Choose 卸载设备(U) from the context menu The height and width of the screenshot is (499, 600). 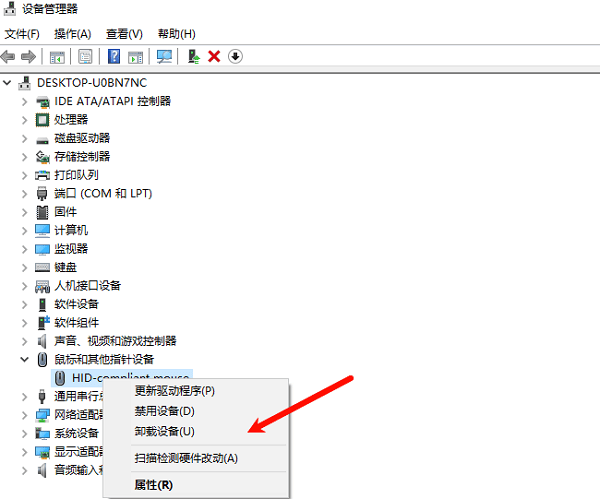point(164,431)
